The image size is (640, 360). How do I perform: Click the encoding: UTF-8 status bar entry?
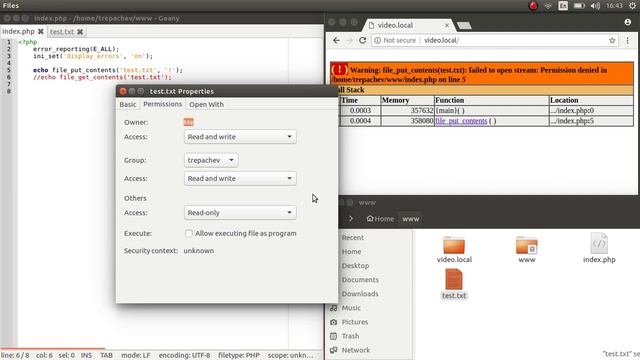click(x=184, y=356)
